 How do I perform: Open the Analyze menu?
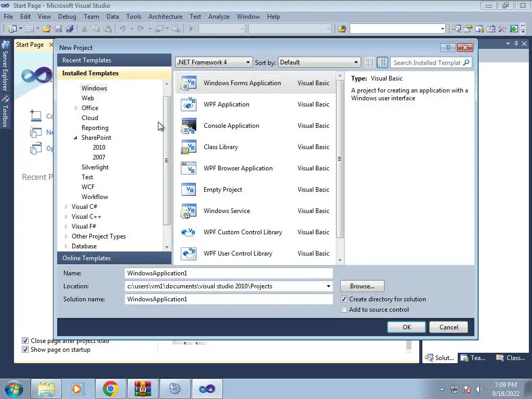[219, 17]
